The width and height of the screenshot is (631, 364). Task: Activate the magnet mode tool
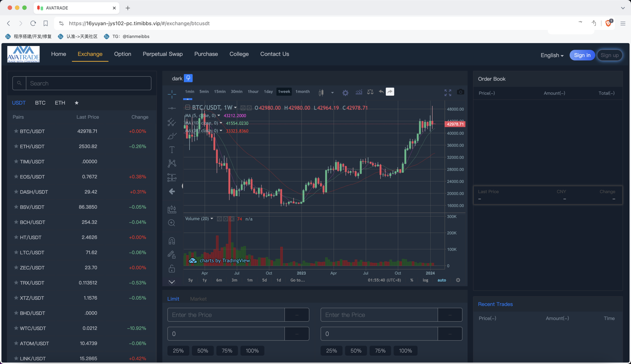pyautogui.click(x=172, y=241)
